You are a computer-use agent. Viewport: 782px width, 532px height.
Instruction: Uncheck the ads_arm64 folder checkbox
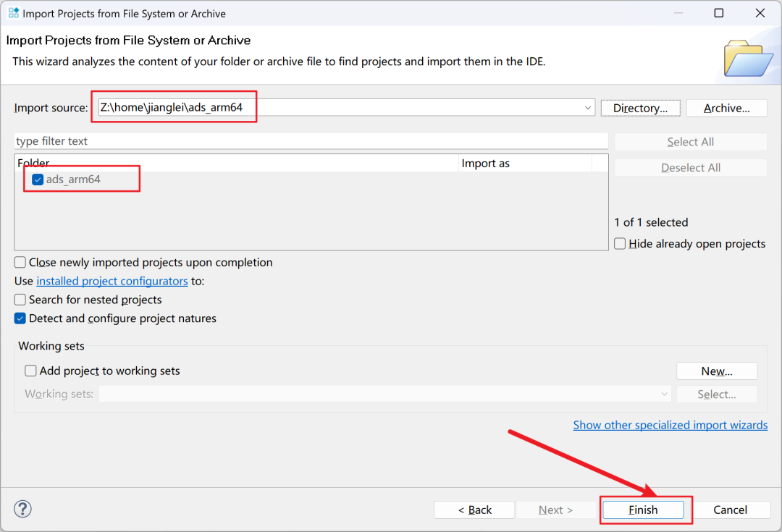38,180
